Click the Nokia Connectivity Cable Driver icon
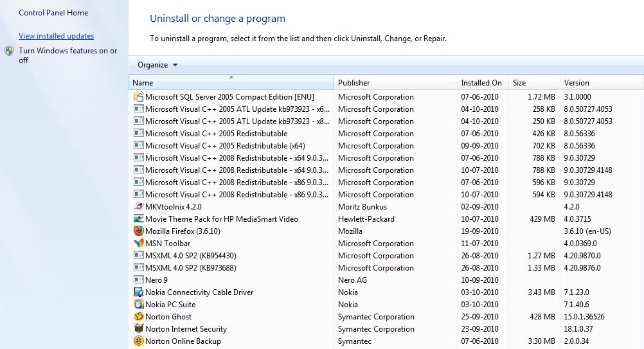The image size is (644, 349). tap(138, 292)
